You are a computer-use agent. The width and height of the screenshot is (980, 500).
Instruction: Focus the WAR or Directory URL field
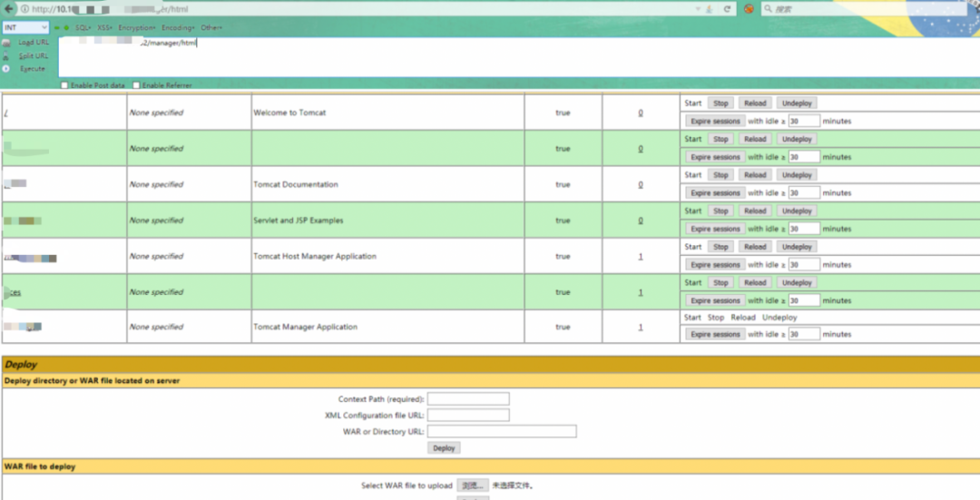click(x=502, y=431)
